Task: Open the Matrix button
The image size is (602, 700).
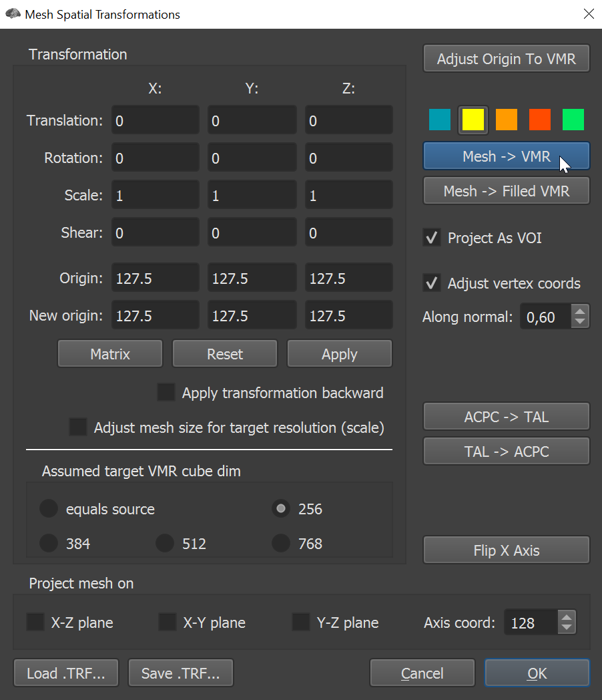Action: [x=110, y=353]
